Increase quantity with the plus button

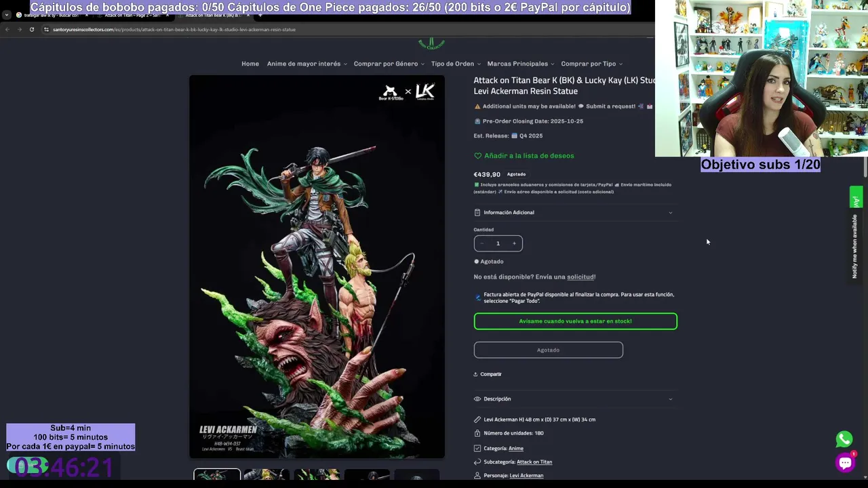point(514,243)
